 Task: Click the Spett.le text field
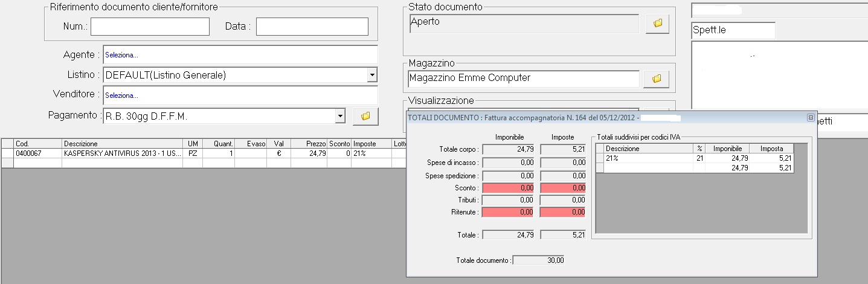tap(733, 30)
